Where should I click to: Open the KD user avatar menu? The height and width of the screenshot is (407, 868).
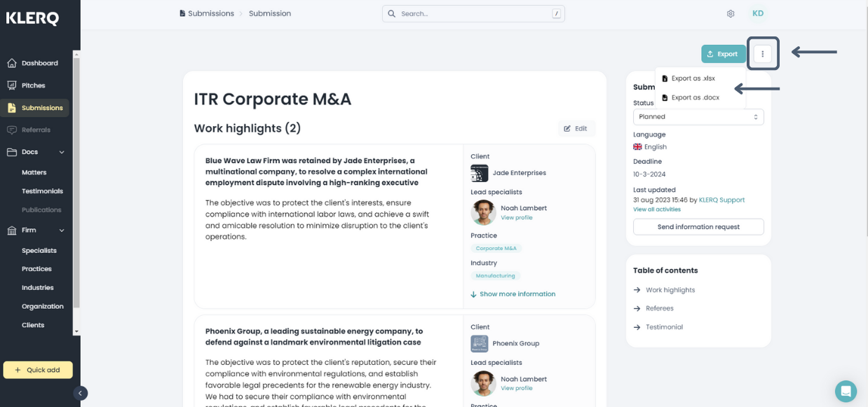click(758, 13)
